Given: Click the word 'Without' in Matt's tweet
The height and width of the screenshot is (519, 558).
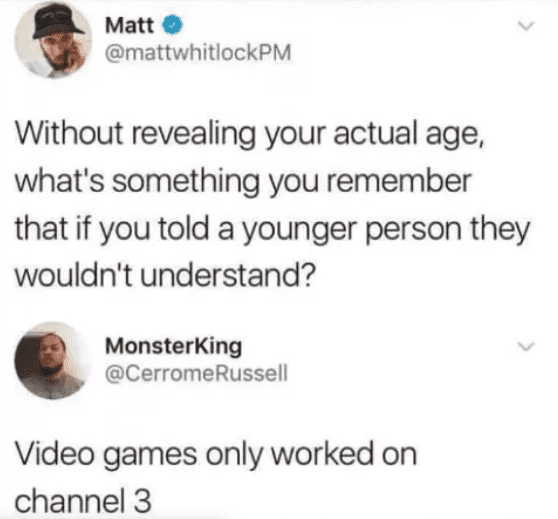Looking at the screenshot, I should pos(69,133).
